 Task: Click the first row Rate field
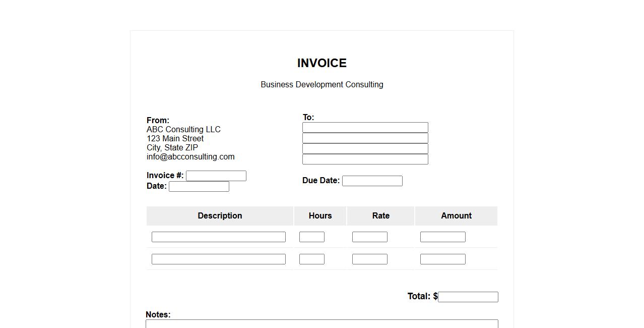click(369, 237)
